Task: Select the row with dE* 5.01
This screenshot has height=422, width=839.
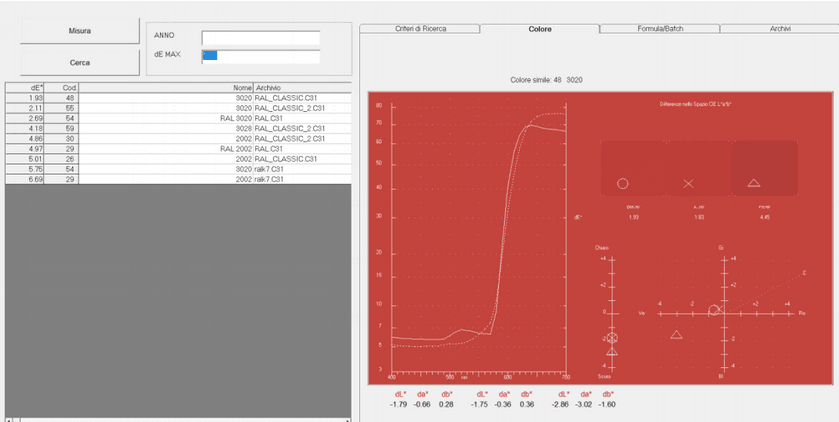Action: tap(178, 159)
